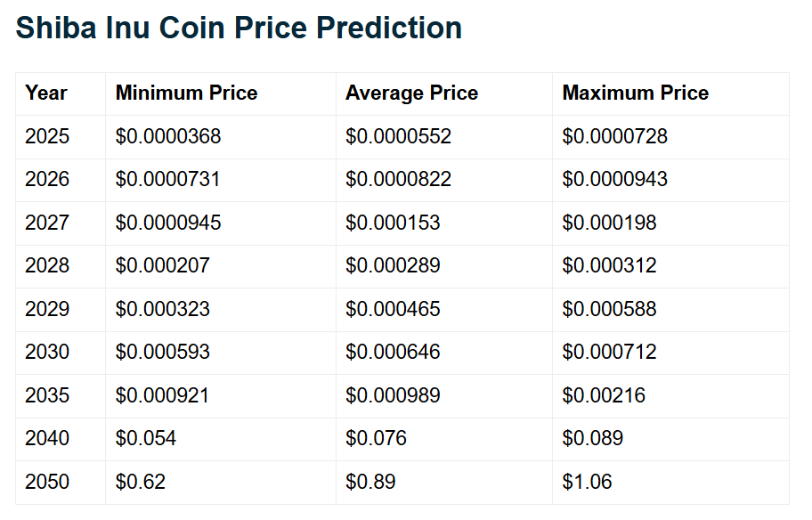Click the Shiba Inu Coin Price Prediction heading
The width and height of the screenshot is (812, 520).
tap(239, 28)
